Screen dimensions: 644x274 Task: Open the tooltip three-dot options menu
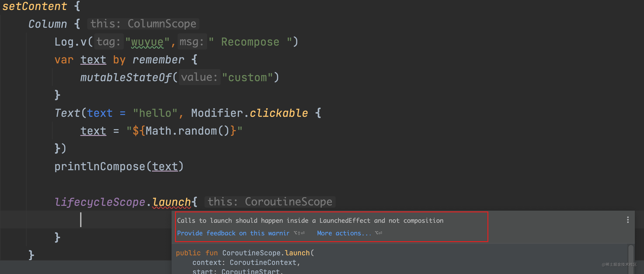point(627,220)
